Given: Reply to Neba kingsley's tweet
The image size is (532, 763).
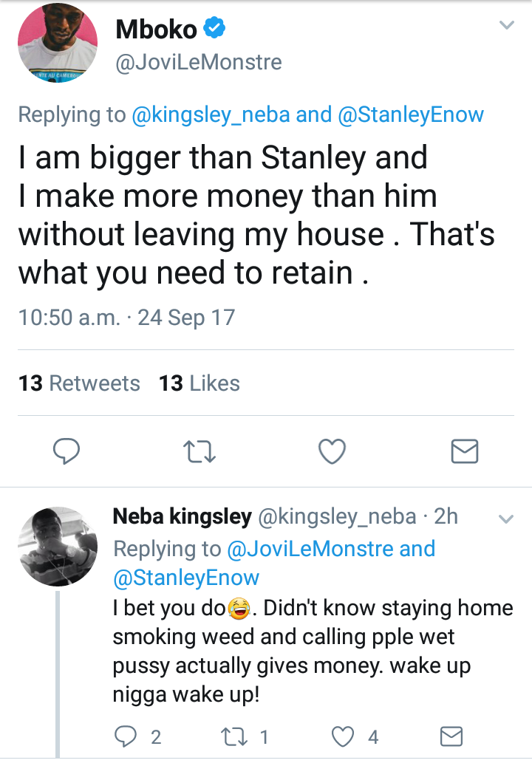Looking at the screenshot, I should click(x=126, y=736).
